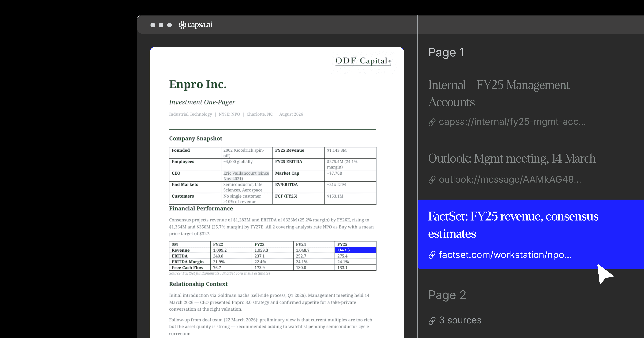Open the factset.com/workstation/npo link
This screenshot has height=338, width=644.
pos(505,255)
